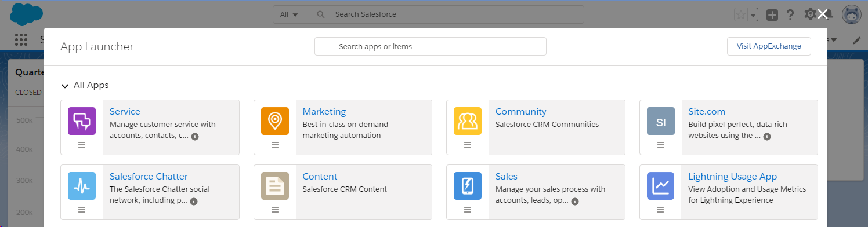Collapse the All Apps section

point(65,86)
